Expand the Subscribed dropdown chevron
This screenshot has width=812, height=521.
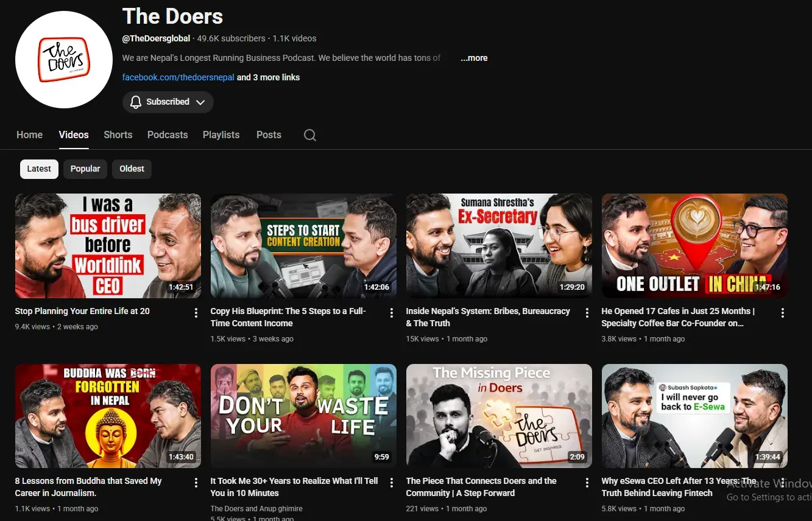click(x=200, y=102)
